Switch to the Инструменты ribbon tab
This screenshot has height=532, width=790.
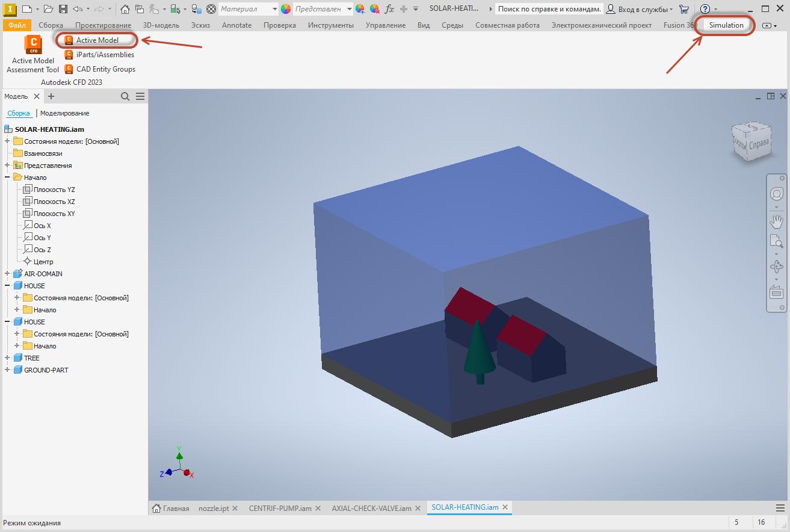click(330, 25)
